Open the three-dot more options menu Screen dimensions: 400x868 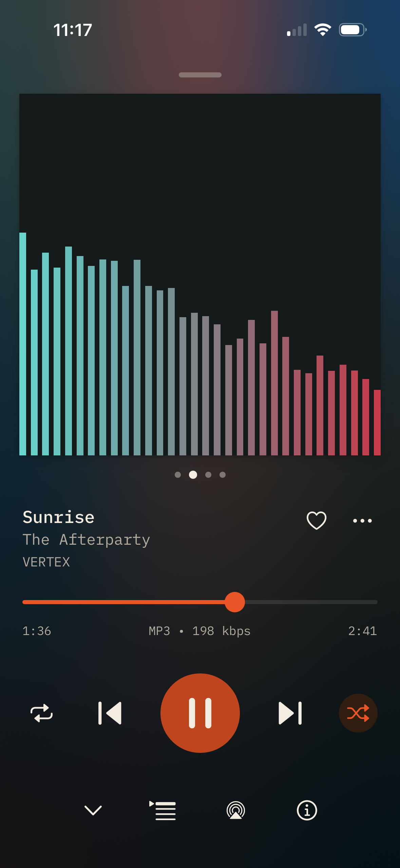coord(362,521)
